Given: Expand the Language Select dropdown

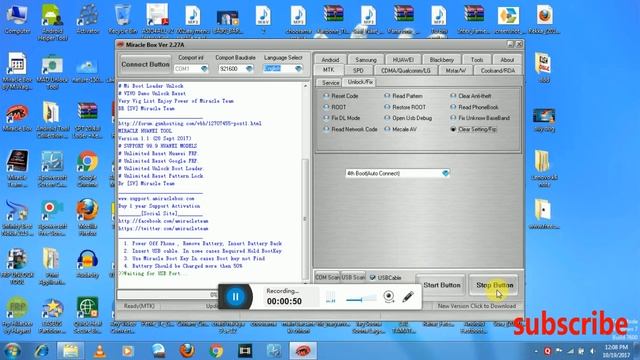Looking at the screenshot, I should point(298,69).
